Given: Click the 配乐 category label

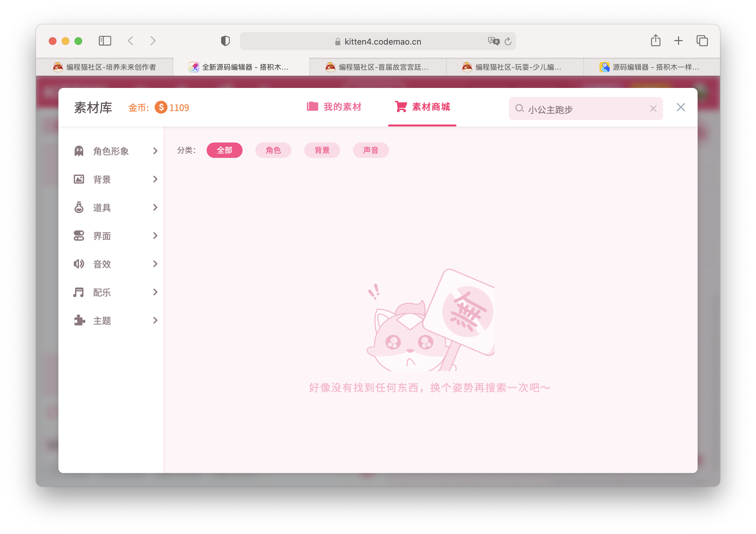Looking at the screenshot, I should tap(102, 293).
